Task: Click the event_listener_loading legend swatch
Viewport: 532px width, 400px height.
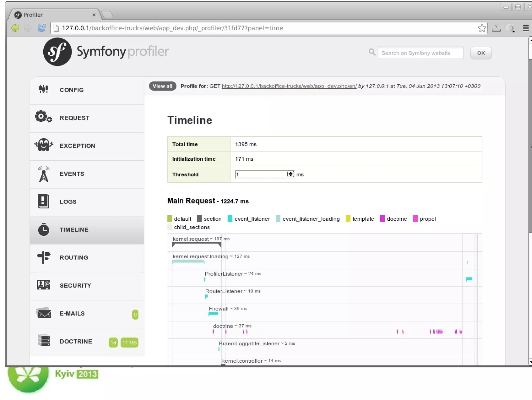Action: click(x=278, y=219)
